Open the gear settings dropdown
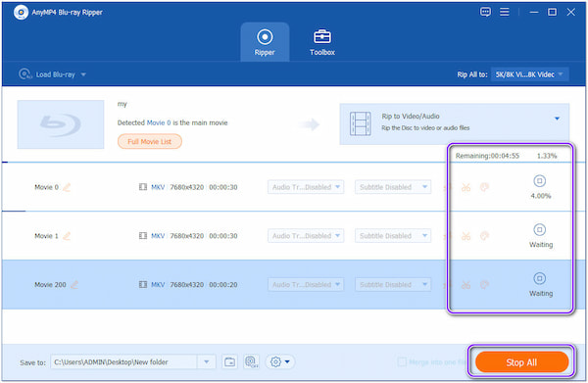 pos(280,362)
